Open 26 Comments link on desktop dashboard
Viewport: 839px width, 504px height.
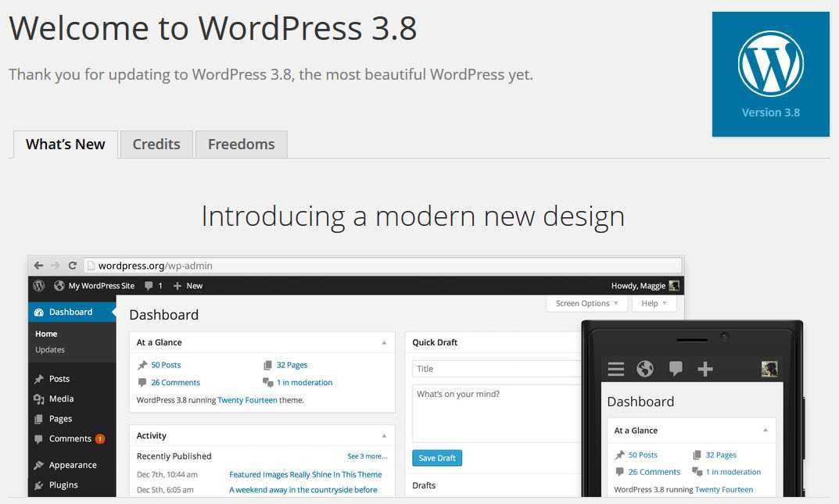175,383
